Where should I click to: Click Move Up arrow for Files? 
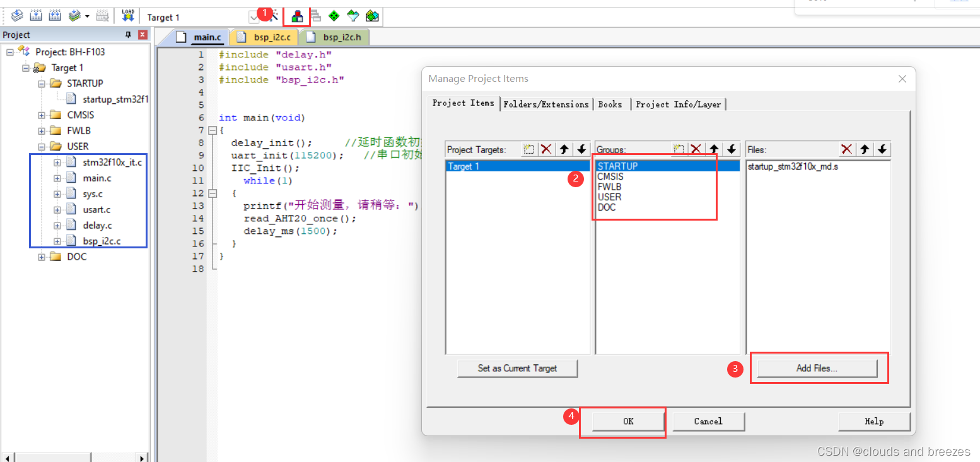(x=865, y=149)
